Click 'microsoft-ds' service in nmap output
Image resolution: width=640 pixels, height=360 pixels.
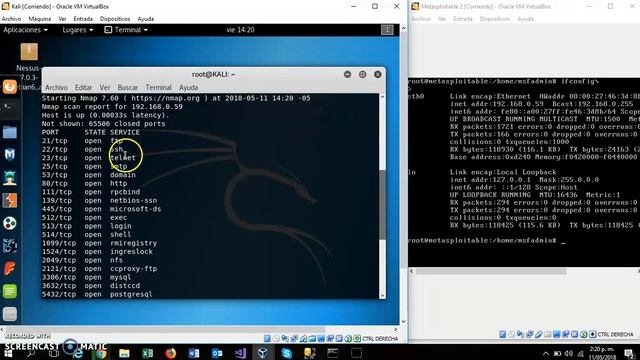(x=136, y=209)
